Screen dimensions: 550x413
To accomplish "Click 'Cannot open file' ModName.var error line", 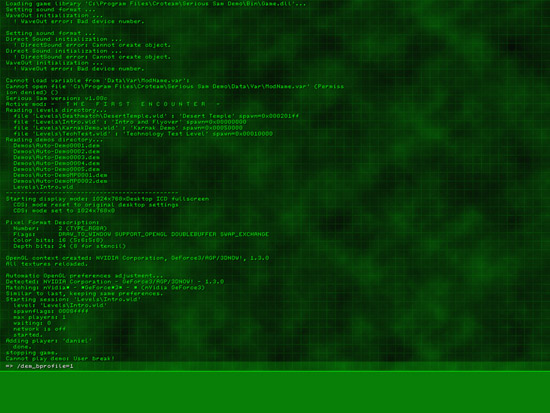I will tap(175, 86).
